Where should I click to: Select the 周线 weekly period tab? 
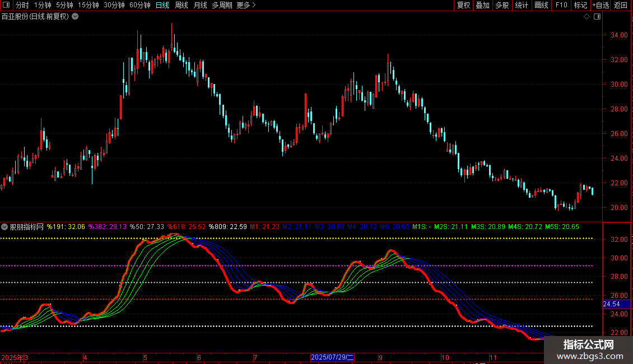point(181,5)
